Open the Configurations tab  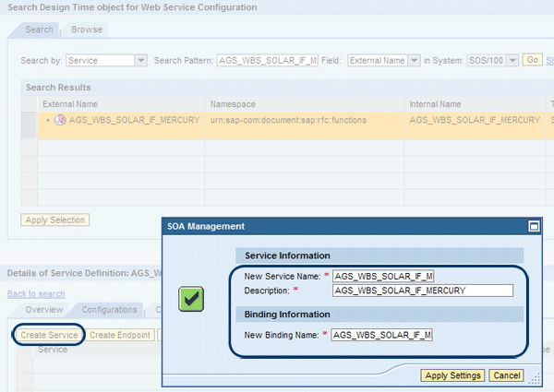click(112, 310)
